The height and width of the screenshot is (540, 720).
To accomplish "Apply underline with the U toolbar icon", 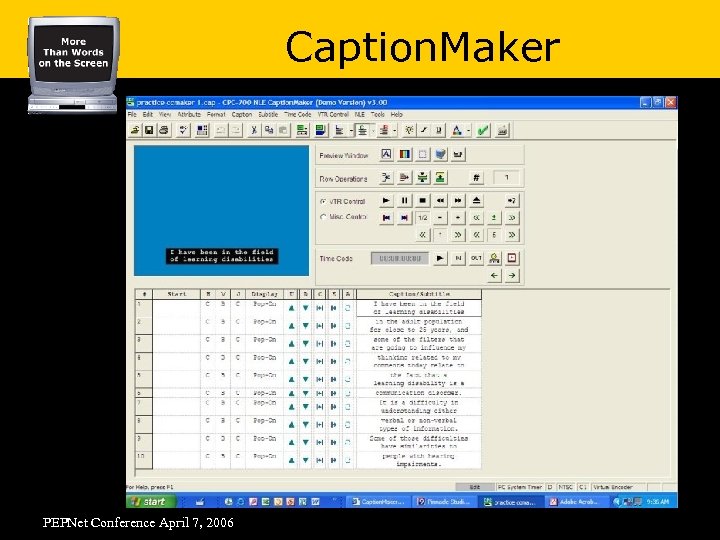I will click(439, 130).
